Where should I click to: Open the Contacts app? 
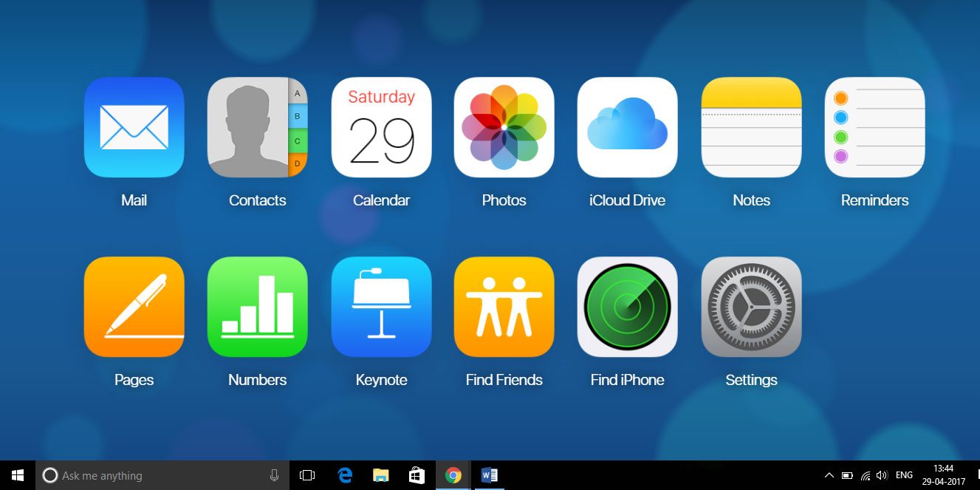click(x=257, y=127)
